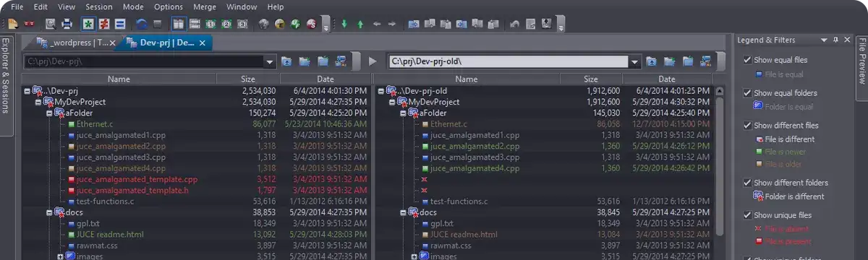Open the Merge menu
Screen dimensions: 868x260
point(205,6)
